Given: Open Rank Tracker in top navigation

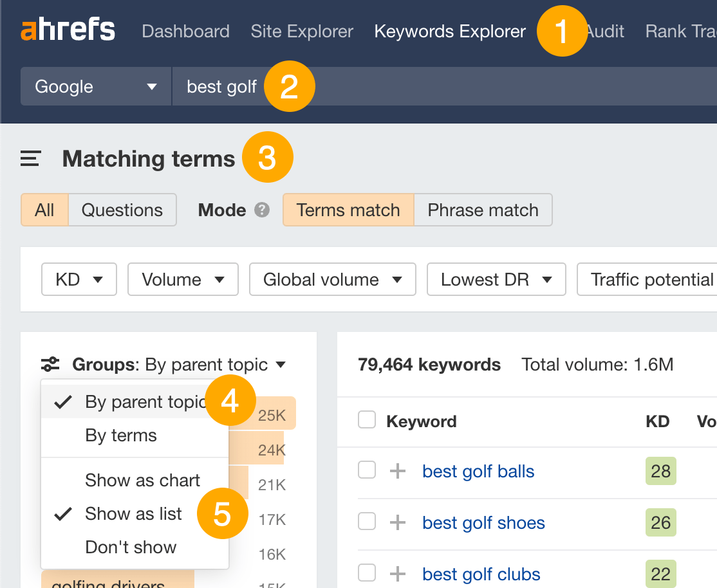Looking at the screenshot, I should click(x=681, y=31).
